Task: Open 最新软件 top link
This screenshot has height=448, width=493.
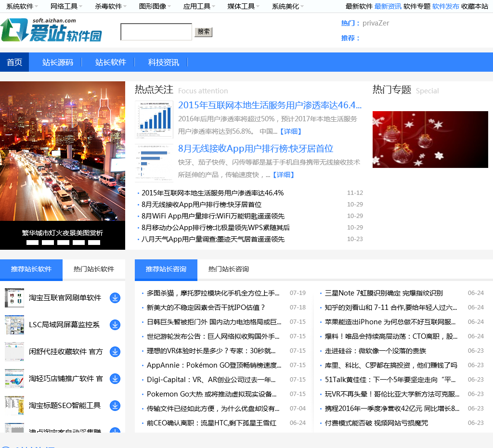Action: click(359, 6)
